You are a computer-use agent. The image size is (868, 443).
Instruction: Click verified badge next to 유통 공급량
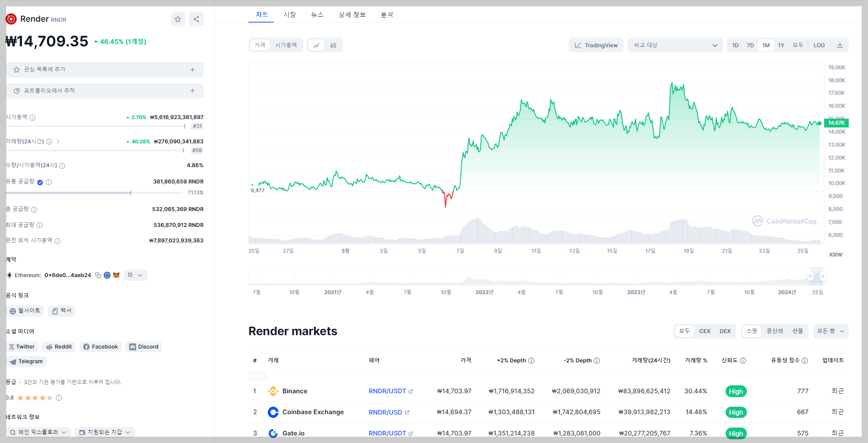tap(40, 182)
